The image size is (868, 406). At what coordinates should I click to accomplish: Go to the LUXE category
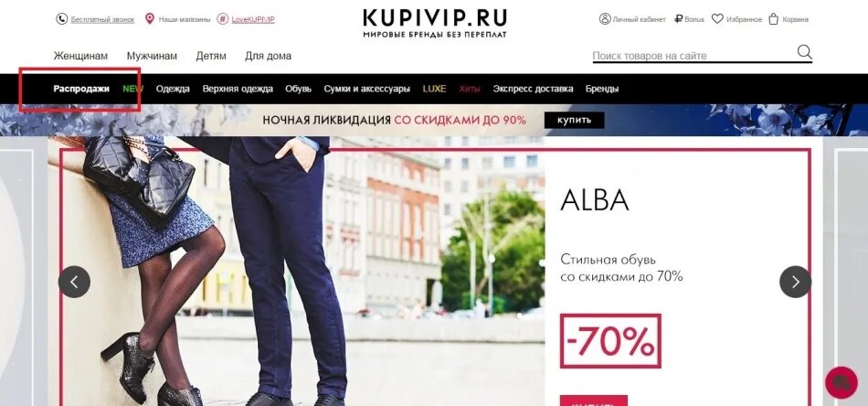(x=435, y=89)
